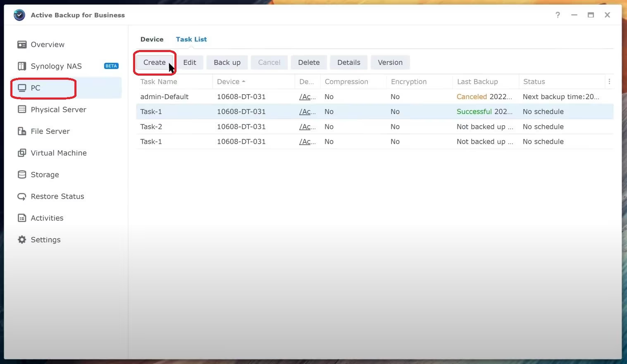Select the PC monitor icon in sidebar
627x364 pixels.
point(22,88)
